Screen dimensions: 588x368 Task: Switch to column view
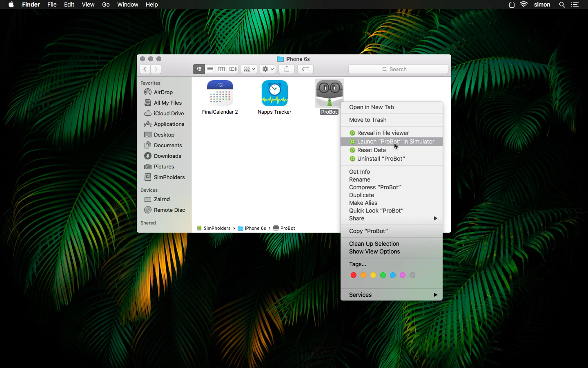click(x=221, y=69)
